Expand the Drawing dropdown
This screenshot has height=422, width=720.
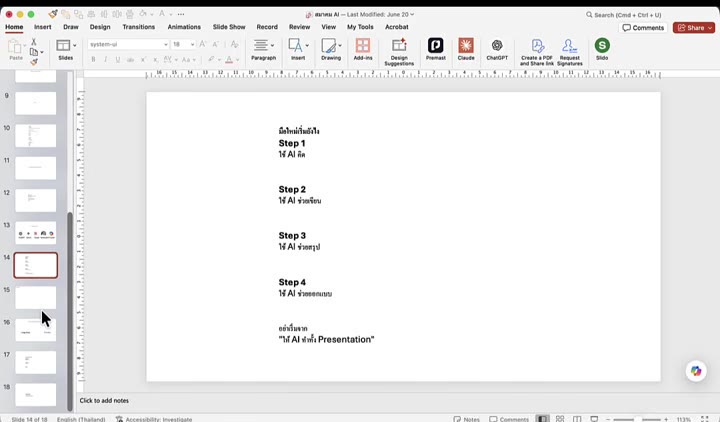point(340,45)
